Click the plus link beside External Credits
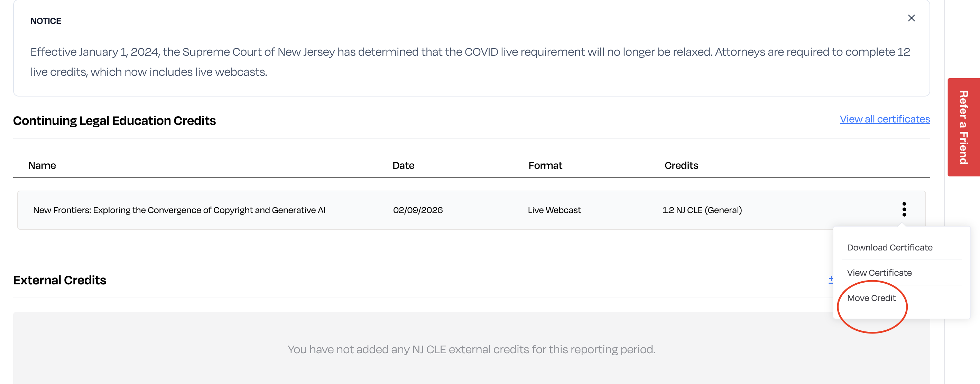This screenshot has height=384, width=980. 831,280
